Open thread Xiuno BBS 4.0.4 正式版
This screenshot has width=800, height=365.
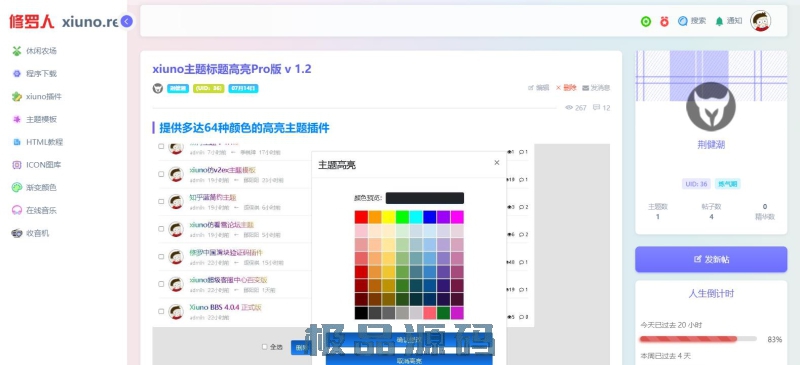(x=226, y=307)
